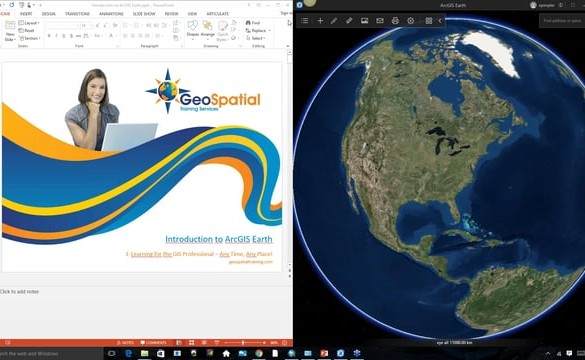585x360 pixels.
Task: Open the table of contents list icon
Action: 305,21
